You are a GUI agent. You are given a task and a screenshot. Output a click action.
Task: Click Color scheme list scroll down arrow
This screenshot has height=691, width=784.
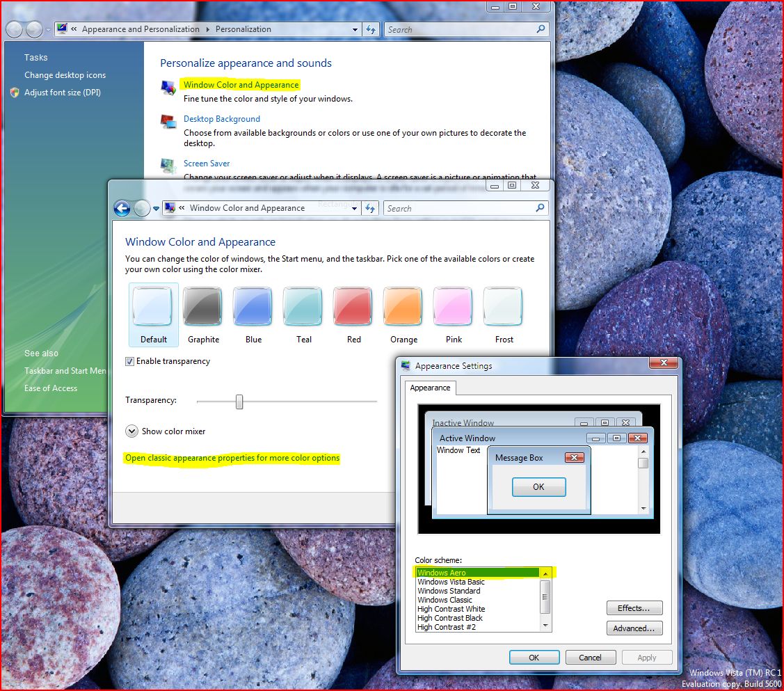(545, 626)
